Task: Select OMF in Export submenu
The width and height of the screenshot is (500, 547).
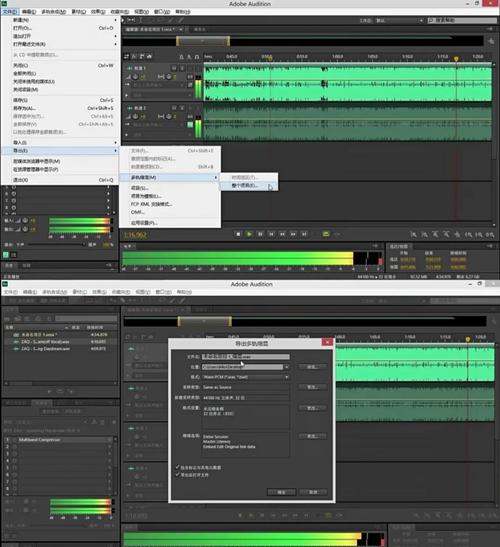Action: [x=170, y=212]
